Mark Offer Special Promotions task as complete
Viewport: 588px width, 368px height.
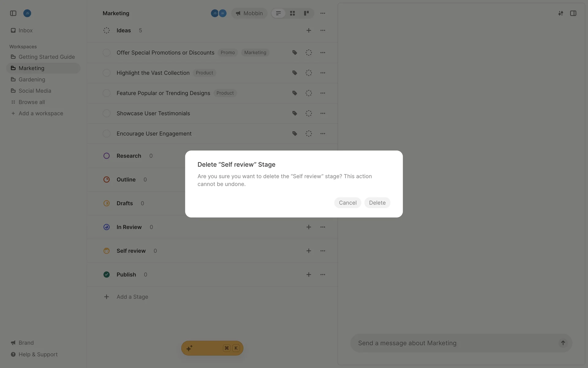pos(107,53)
